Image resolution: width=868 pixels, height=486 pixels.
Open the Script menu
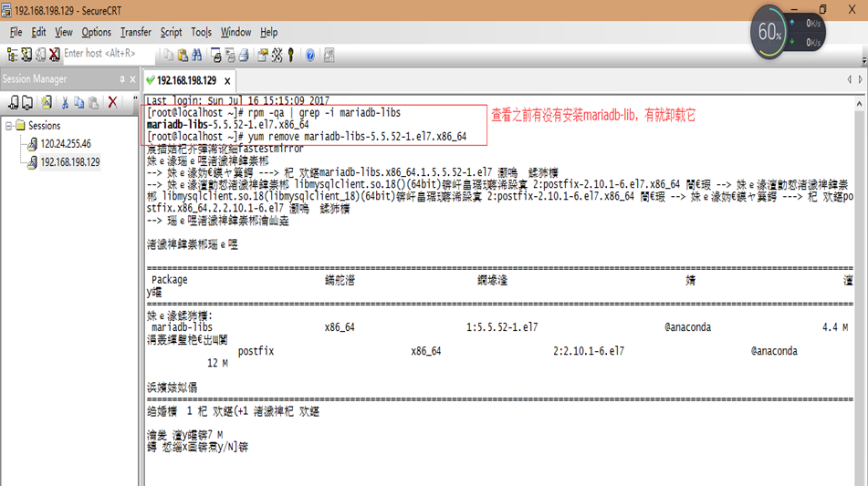171,32
